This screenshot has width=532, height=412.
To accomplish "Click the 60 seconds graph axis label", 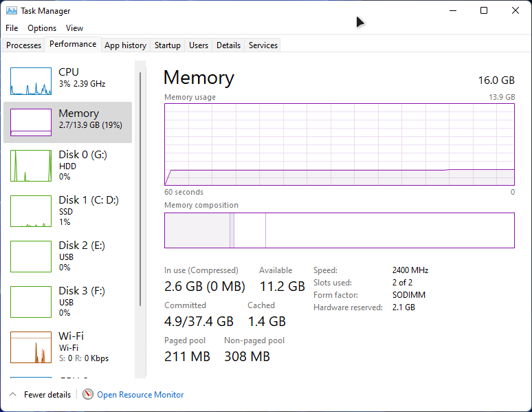I will click(x=184, y=192).
